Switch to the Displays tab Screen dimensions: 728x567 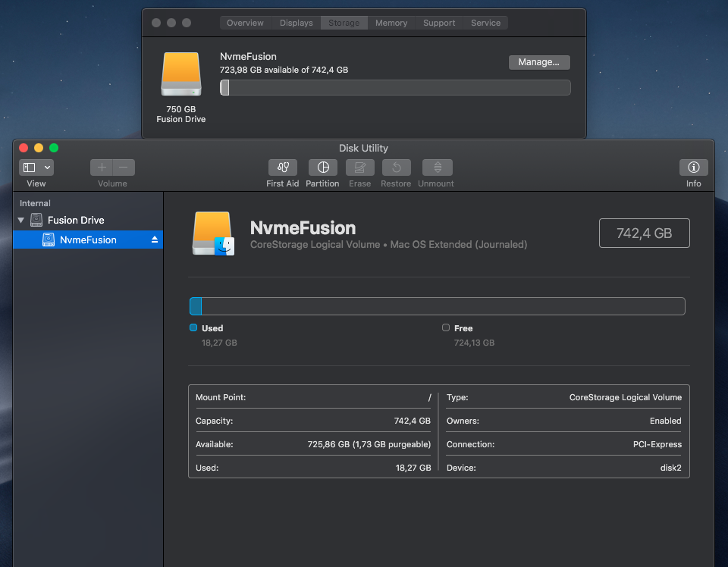[x=297, y=23]
